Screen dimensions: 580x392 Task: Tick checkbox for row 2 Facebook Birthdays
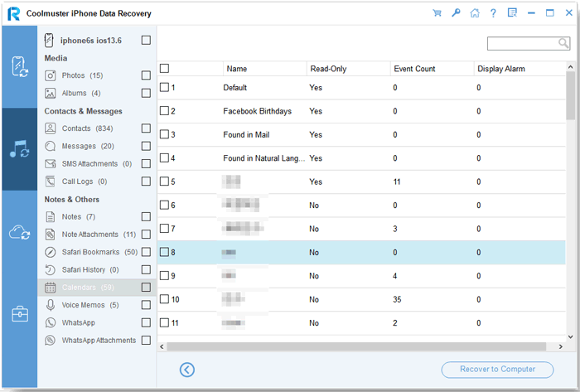click(164, 110)
